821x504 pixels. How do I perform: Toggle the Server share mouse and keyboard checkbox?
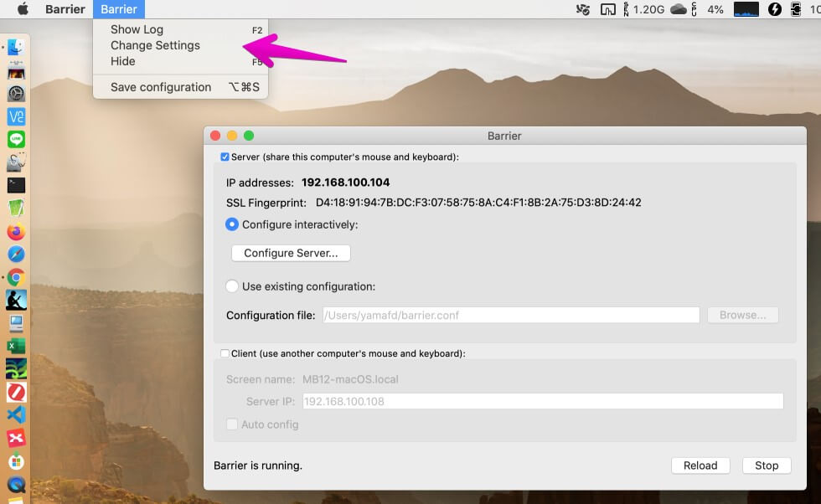[225, 157]
